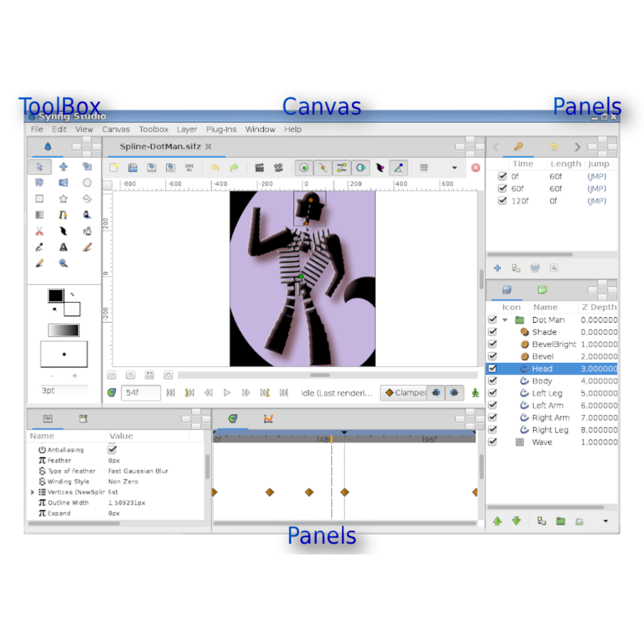Hide the Wave layer

point(493,442)
